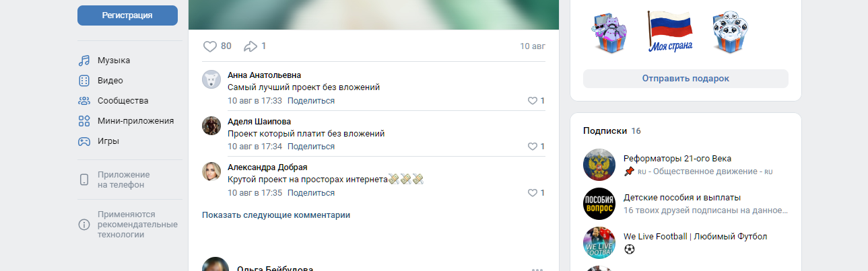
Task: Open Детские пособия и выплаты community
Action: (x=682, y=198)
